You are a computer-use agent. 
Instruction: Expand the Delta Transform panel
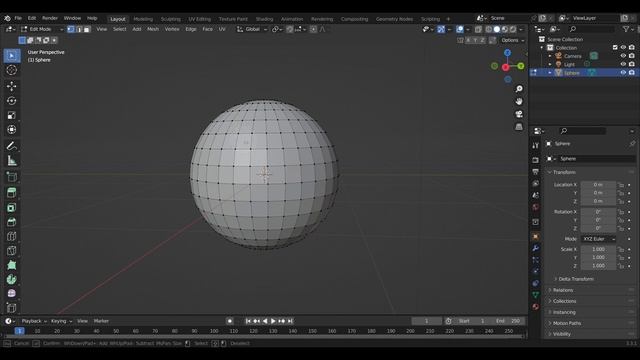pos(576,279)
